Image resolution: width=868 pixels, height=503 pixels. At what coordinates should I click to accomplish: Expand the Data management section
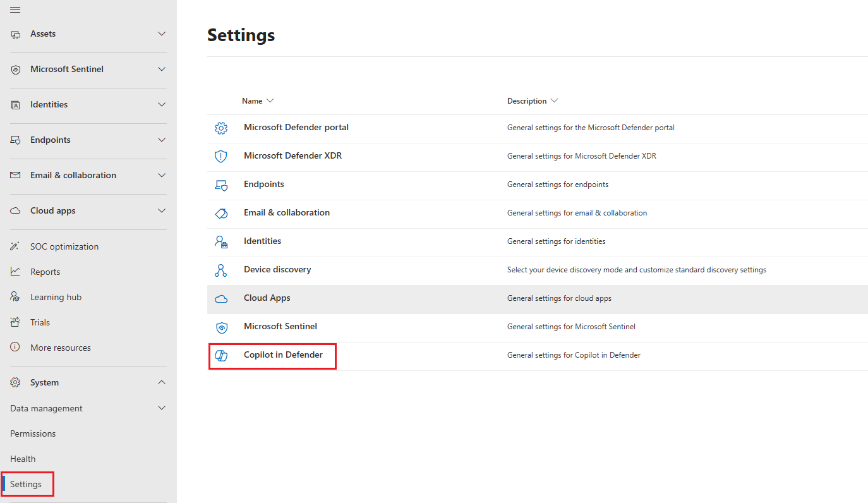[x=162, y=408]
